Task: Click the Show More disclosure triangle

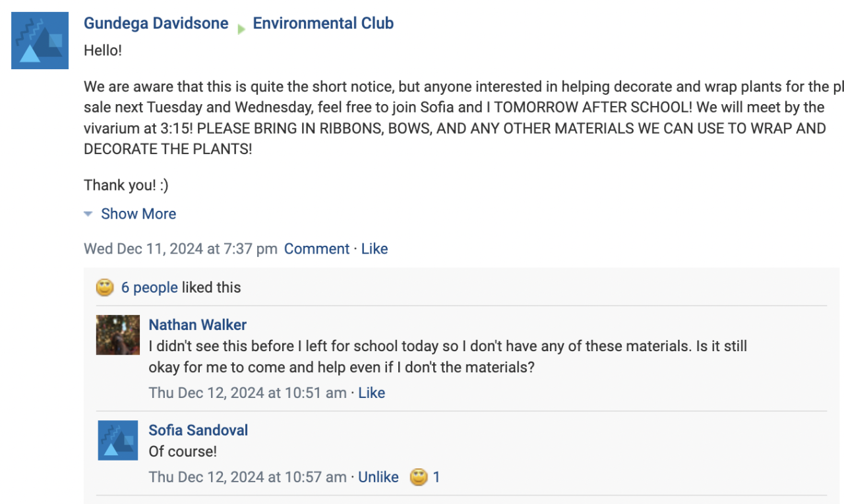Action: point(88,214)
